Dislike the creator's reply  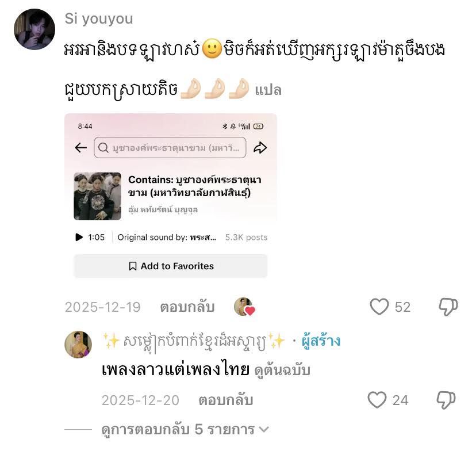(x=446, y=400)
